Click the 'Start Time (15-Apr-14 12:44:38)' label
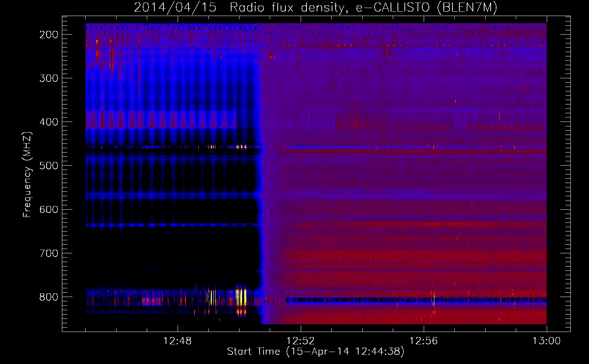589x364 pixels. click(x=316, y=352)
